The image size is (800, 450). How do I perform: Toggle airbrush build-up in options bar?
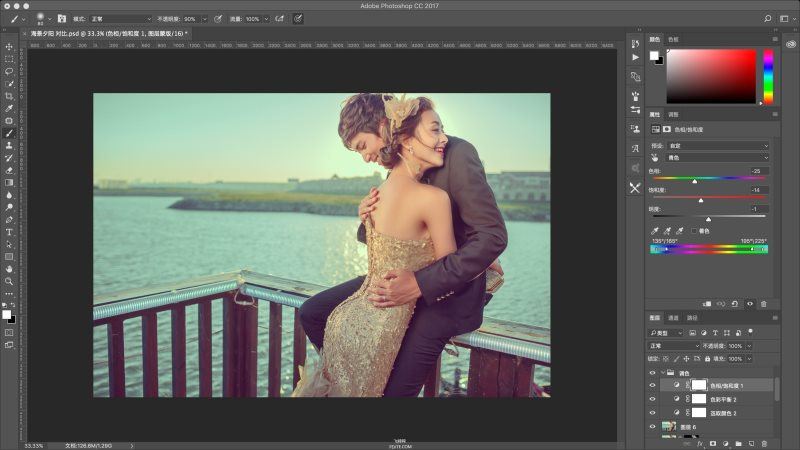point(280,18)
